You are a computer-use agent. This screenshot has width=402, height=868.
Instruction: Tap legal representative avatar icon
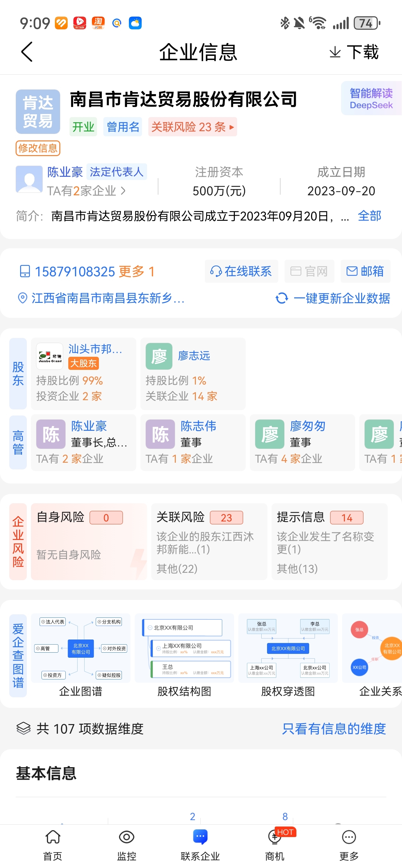29,179
